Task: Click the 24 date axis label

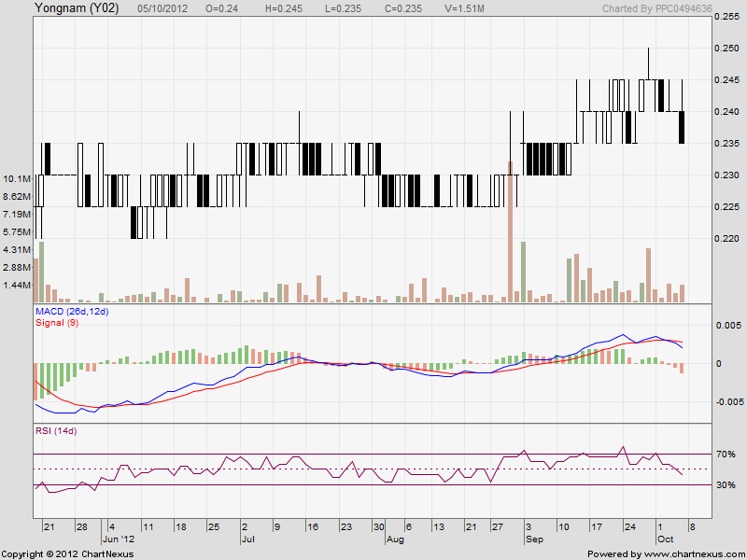Action: pyautogui.click(x=629, y=527)
